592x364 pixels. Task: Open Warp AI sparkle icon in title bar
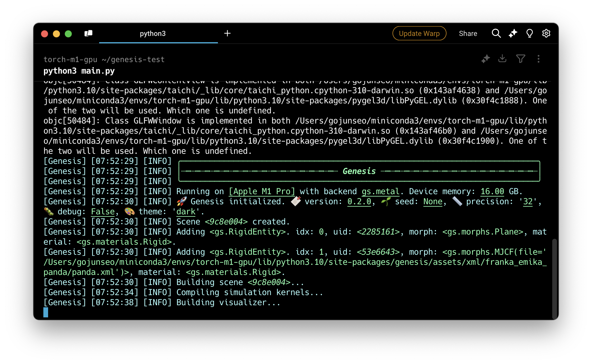513,34
